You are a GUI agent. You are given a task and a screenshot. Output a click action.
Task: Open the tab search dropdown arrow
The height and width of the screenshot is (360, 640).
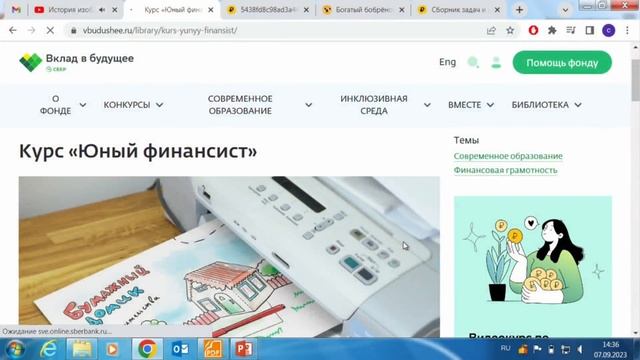pyautogui.click(x=565, y=10)
